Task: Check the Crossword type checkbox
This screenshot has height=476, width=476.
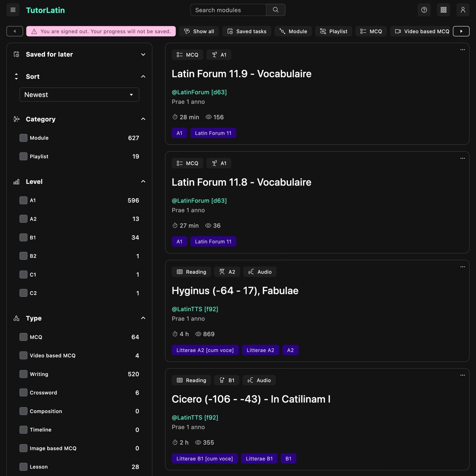Action: tap(23, 393)
